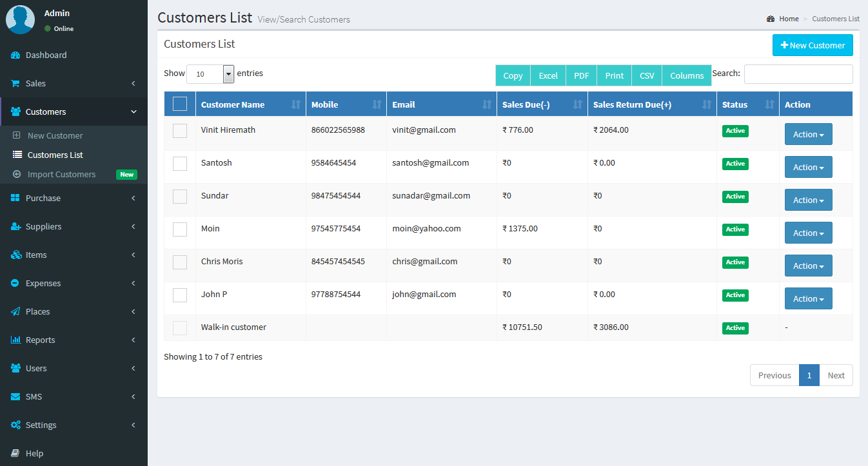Check the John P row checkbox
The image size is (868, 466).
[180, 295]
